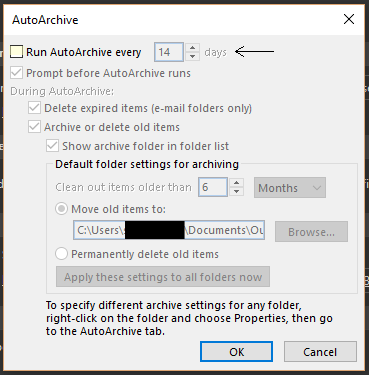Cancel the AutoArchive dialog
This screenshot has height=375, width=369.
320,352
